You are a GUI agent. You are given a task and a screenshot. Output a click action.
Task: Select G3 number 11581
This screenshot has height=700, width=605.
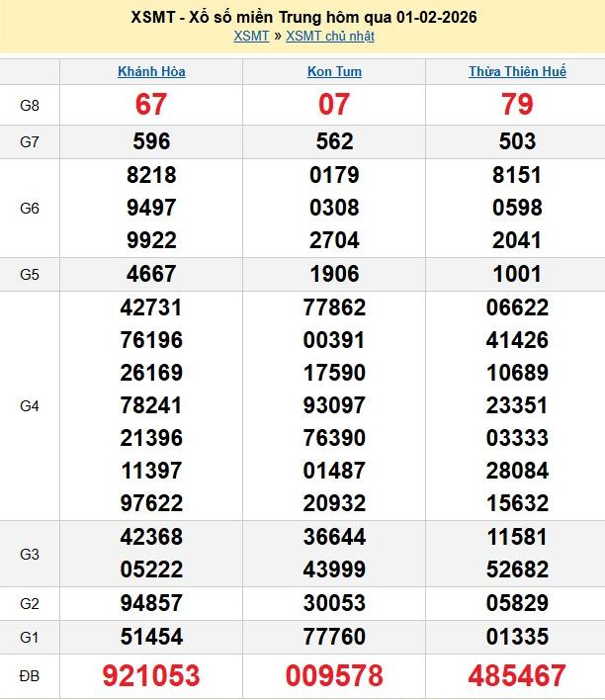click(x=517, y=537)
